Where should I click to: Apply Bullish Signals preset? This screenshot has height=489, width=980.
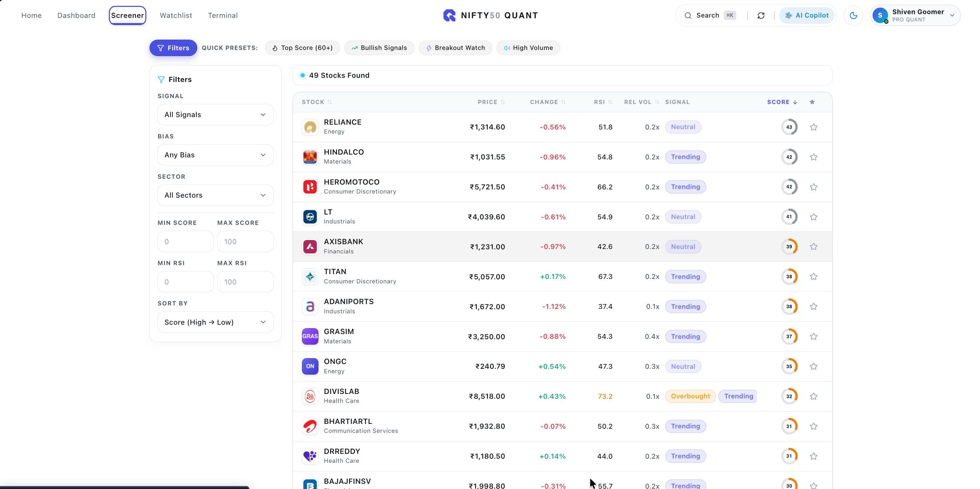379,48
